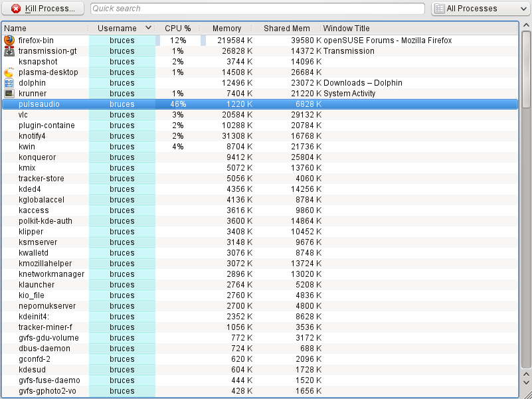Viewport: 532px width, 399px height.
Task: Select the kaccess process
Action: (34, 210)
